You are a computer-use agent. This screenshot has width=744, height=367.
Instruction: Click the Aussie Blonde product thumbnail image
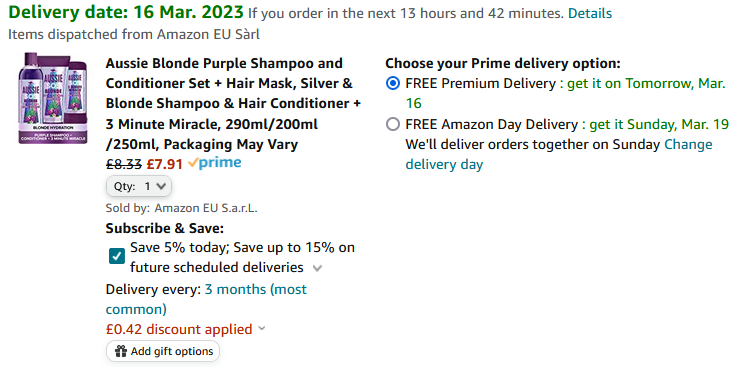coord(53,98)
